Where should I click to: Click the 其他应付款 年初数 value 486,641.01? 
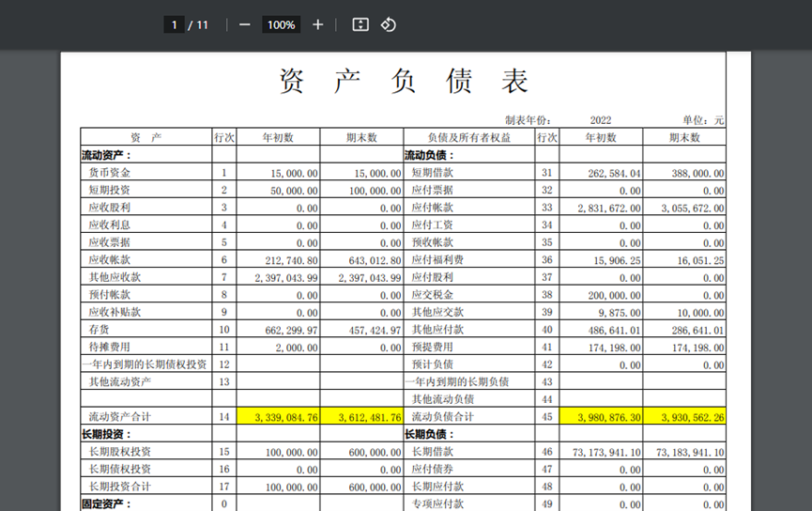pos(614,330)
